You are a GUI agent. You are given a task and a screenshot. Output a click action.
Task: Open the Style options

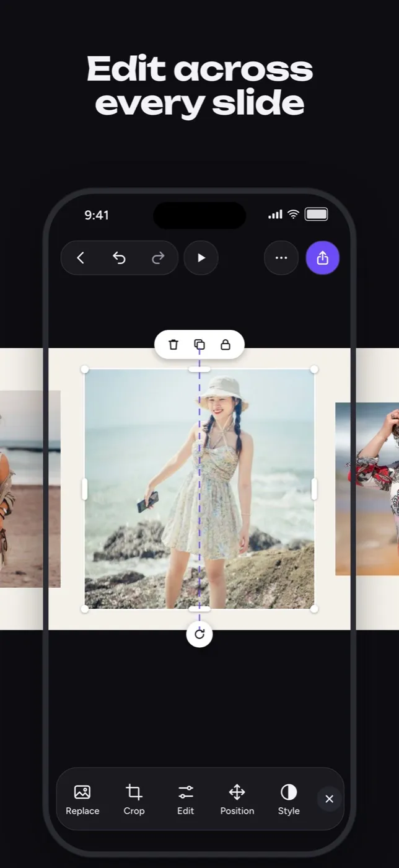click(x=289, y=799)
